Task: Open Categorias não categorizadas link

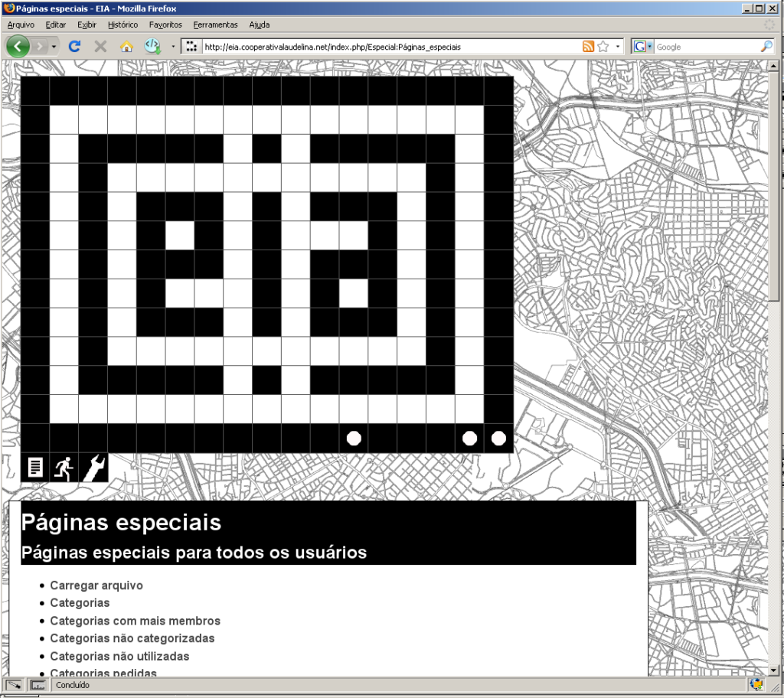Action: coord(132,638)
